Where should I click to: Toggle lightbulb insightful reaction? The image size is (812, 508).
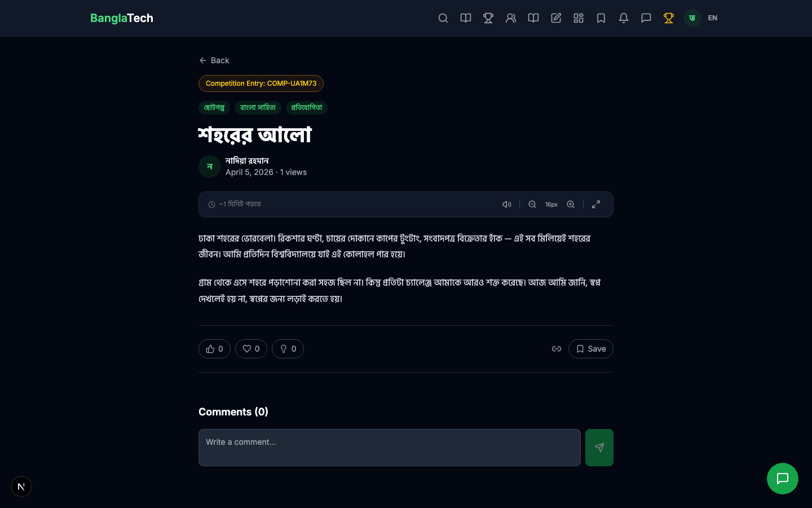click(288, 349)
